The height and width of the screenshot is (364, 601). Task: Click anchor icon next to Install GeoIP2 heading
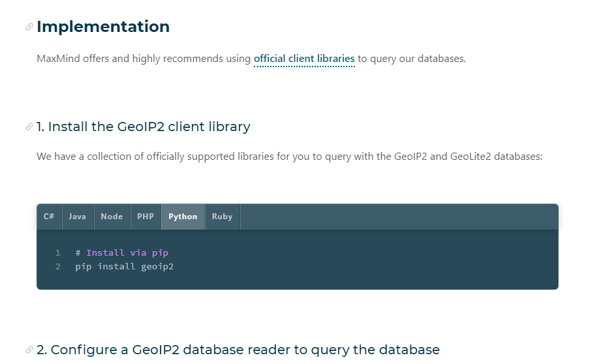click(x=29, y=127)
